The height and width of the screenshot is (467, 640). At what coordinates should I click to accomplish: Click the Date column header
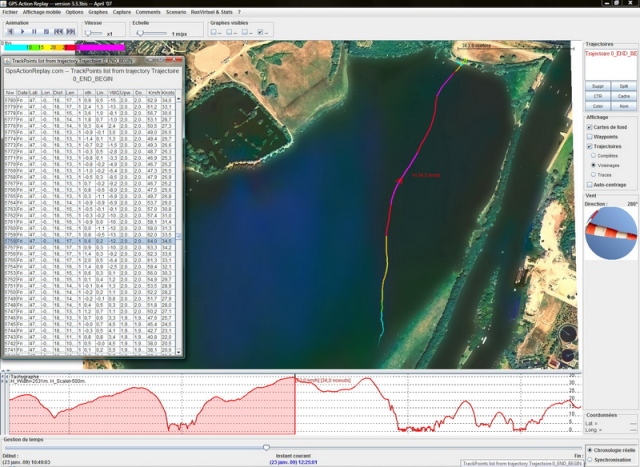(x=22, y=93)
